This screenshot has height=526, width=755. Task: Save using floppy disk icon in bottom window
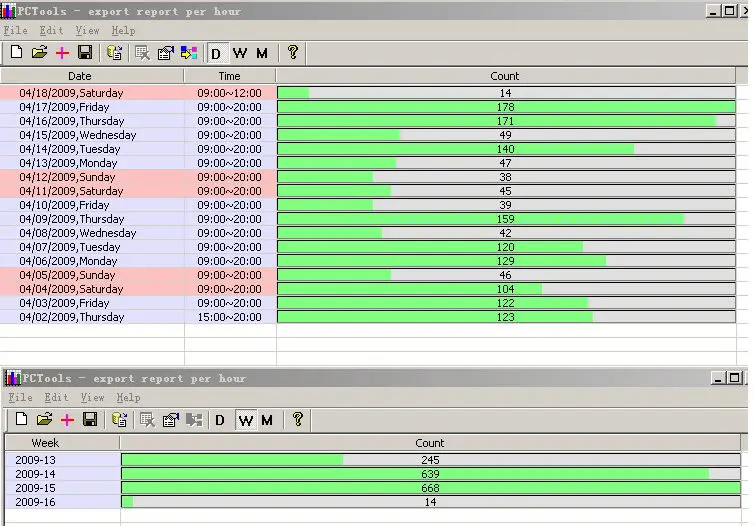pyautogui.click(x=90, y=419)
